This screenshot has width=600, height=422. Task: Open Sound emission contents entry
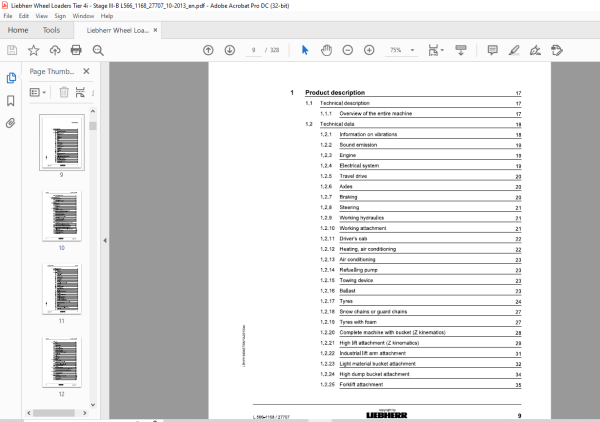click(358, 145)
